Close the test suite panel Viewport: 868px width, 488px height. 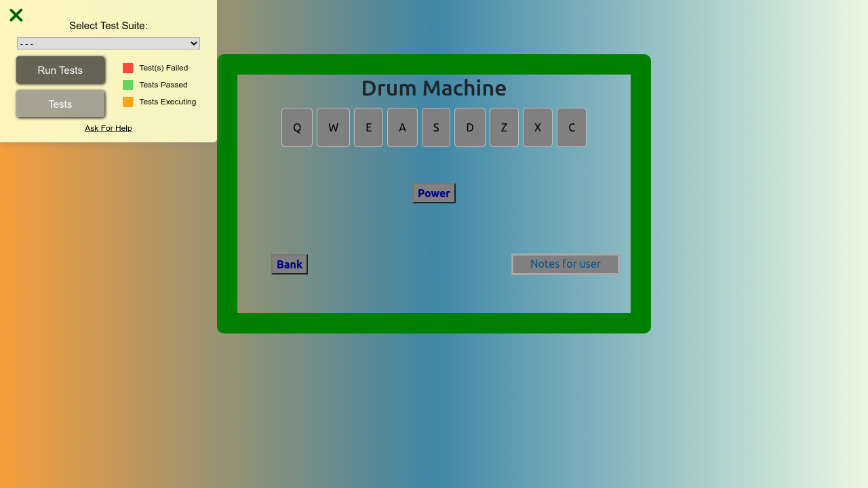coord(16,15)
